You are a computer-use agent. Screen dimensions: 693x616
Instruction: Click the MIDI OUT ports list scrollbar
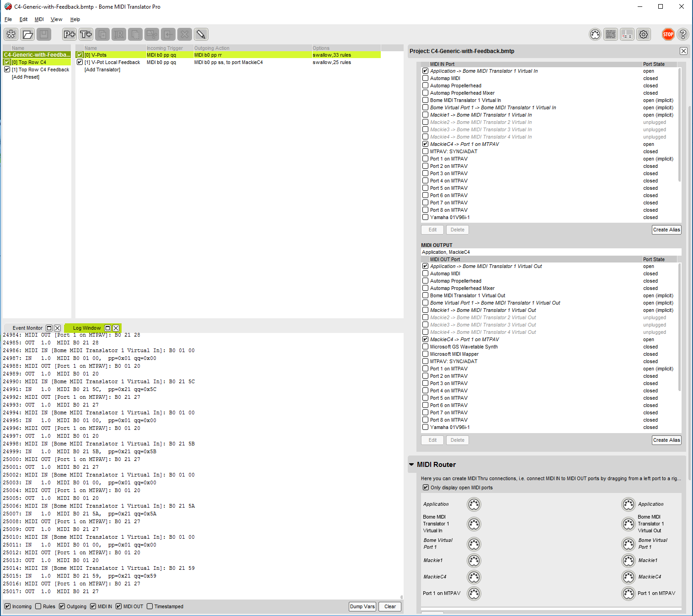[679, 327]
